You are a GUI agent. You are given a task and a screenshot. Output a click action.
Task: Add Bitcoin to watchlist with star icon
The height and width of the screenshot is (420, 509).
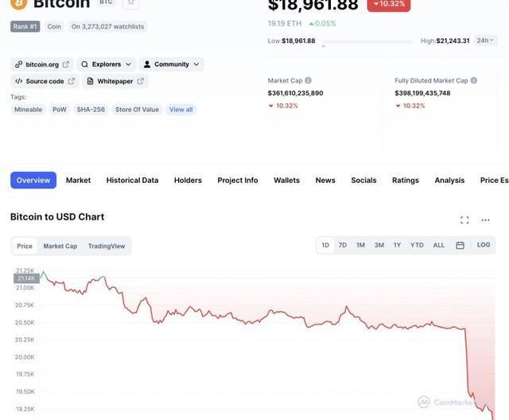point(130,3)
